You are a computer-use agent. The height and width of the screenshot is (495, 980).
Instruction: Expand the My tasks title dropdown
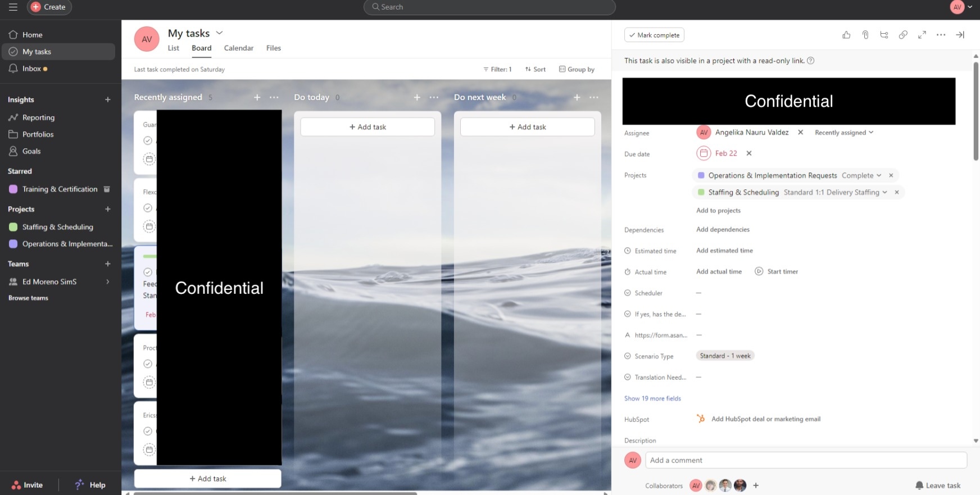[219, 33]
